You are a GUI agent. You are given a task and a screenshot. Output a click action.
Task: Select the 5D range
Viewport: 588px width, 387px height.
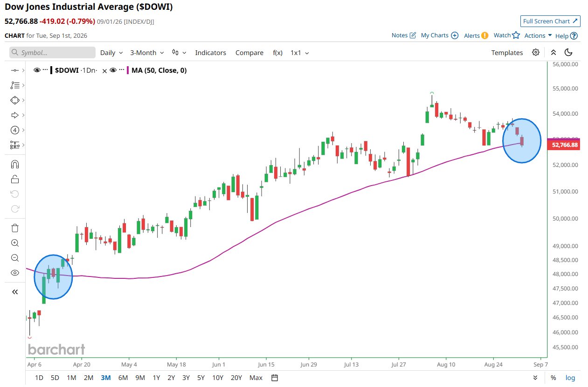[x=55, y=378]
